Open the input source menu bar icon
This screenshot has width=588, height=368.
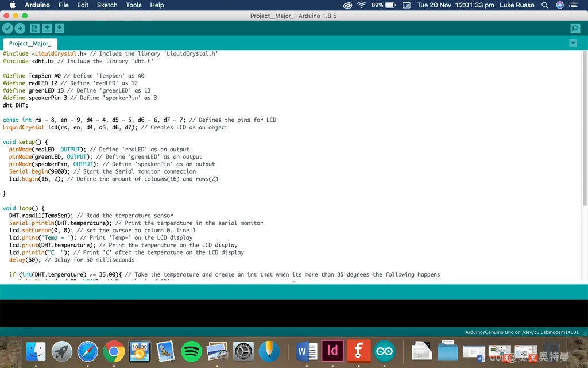point(407,5)
